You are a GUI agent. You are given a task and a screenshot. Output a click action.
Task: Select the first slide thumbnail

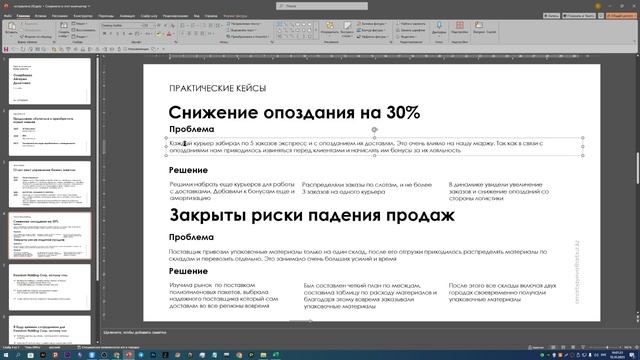click(x=50, y=81)
